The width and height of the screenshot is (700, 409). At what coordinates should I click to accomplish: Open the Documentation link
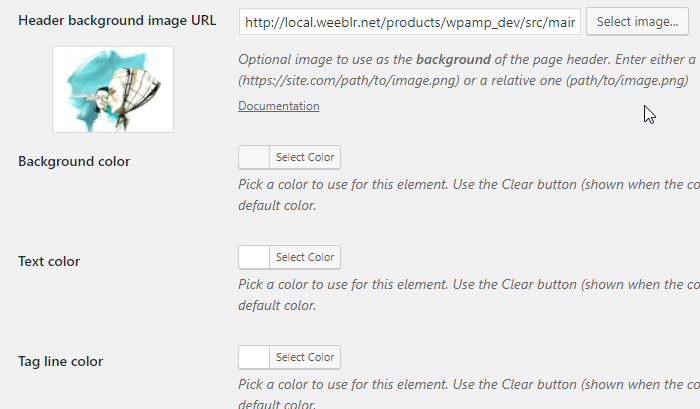pyautogui.click(x=279, y=106)
